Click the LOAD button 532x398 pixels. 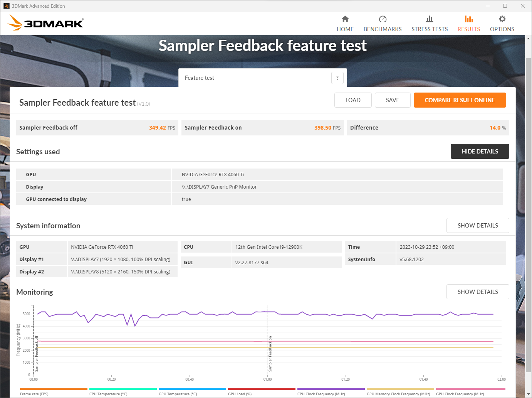[353, 100]
